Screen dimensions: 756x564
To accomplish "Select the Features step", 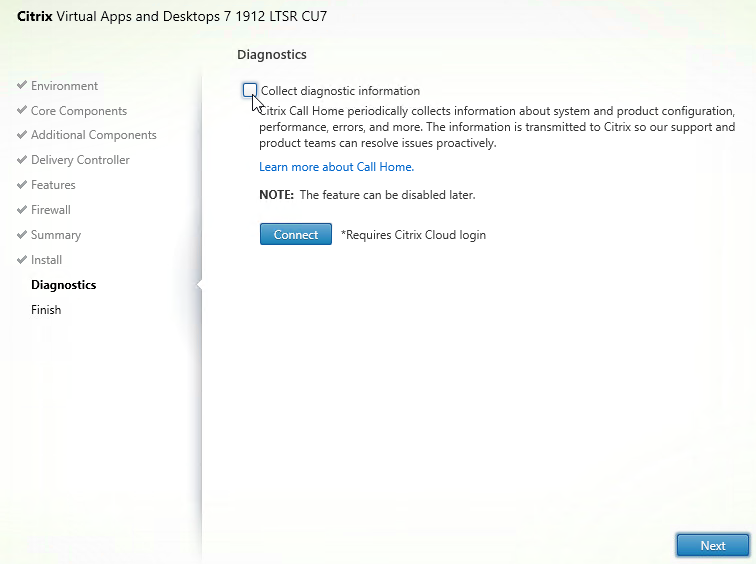I will tap(53, 185).
